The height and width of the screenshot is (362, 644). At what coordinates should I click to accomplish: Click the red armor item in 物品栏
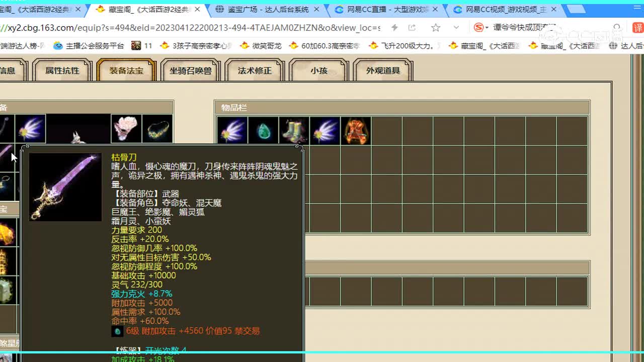coord(356,131)
